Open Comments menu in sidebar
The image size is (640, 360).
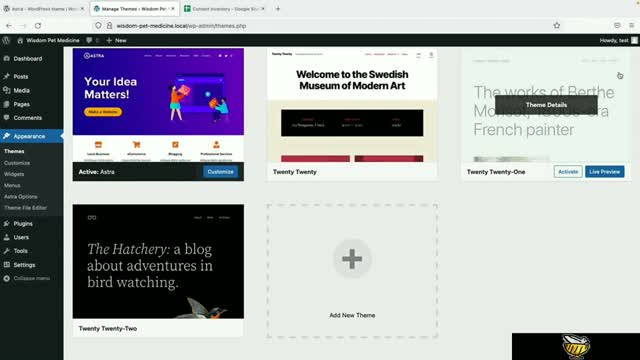tap(28, 118)
